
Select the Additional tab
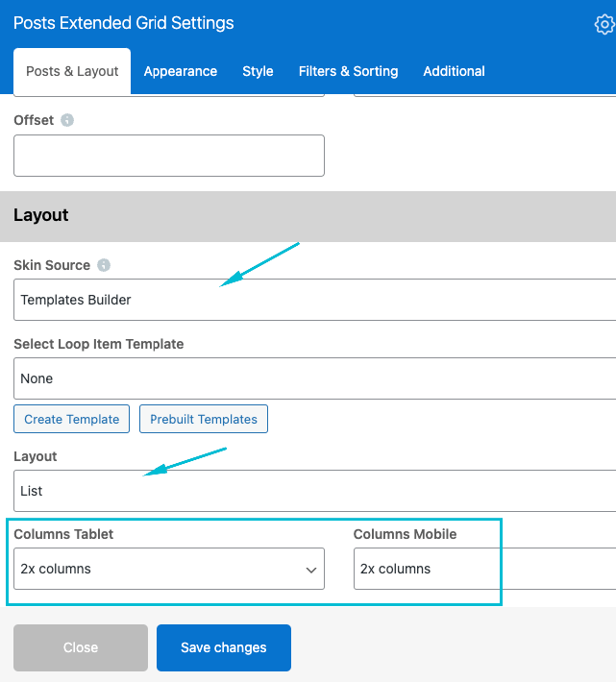(x=454, y=71)
